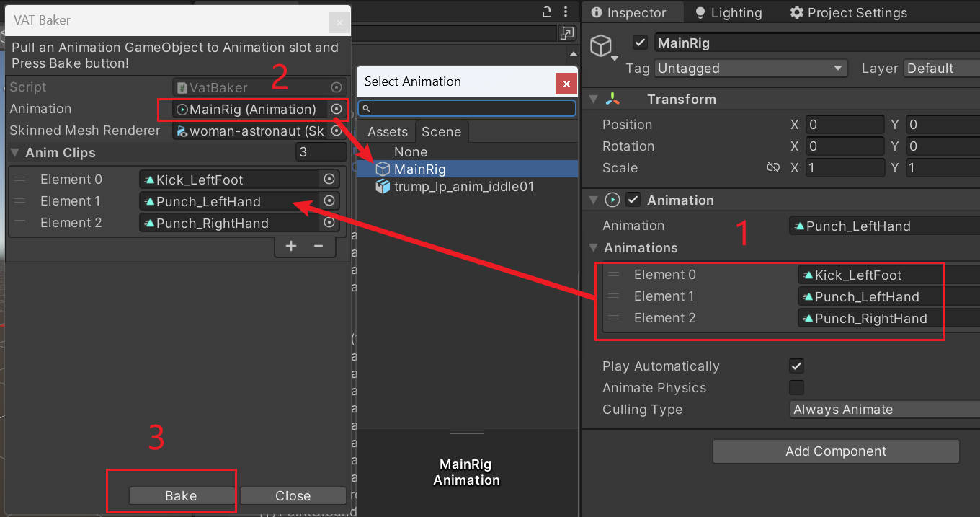Click object picker icon next to MainRig Animation field
Screen dimensions: 980x517
(x=336, y=109)
